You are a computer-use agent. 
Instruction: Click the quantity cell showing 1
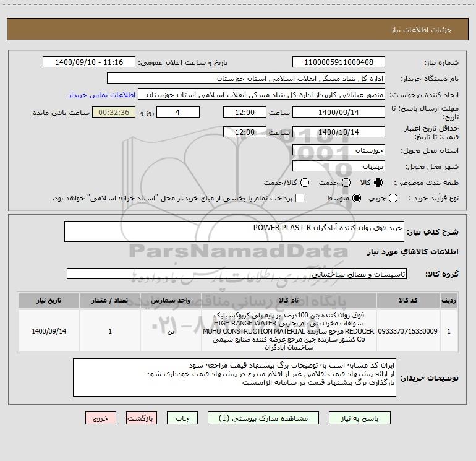(110, 331)
